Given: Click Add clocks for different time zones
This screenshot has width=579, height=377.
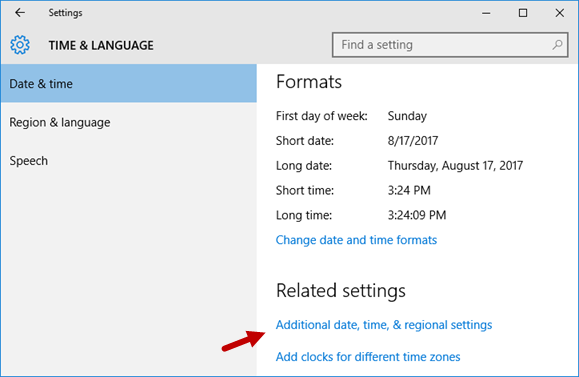Looking at the screenshot, I should 368,357.
